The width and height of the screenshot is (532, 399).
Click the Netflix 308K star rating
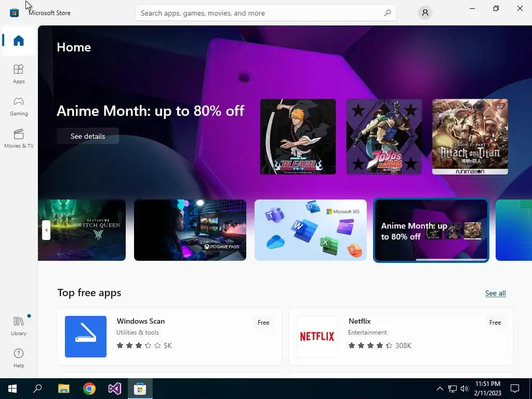(380, 345)
